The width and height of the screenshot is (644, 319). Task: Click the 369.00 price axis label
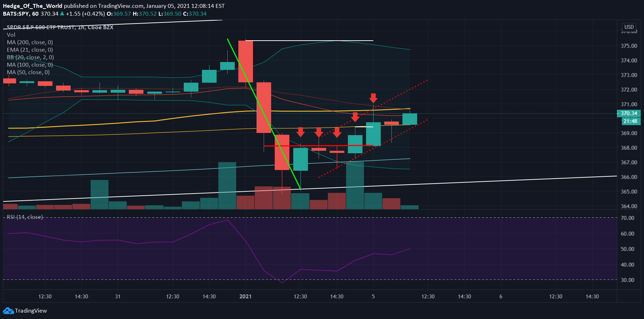(629, 133)
